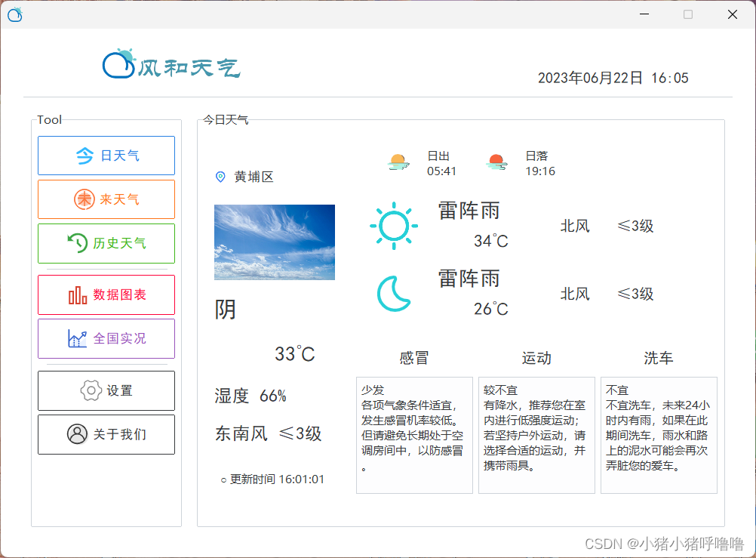Click the app icon in the title bar

(15, 14)
